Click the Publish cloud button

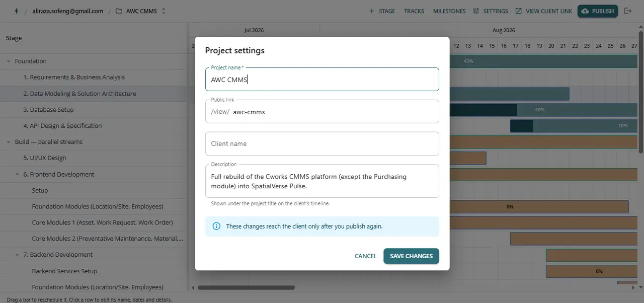click(598, 11)
